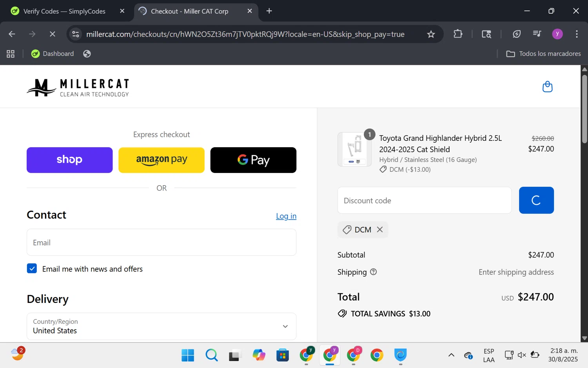Click the shipping help question mark icon
This screenshot has height=368, width=588.
pos(373,272)
